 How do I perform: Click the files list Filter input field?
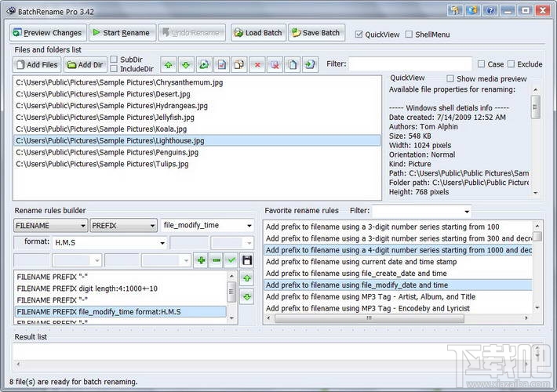click(x=410, y=64)
